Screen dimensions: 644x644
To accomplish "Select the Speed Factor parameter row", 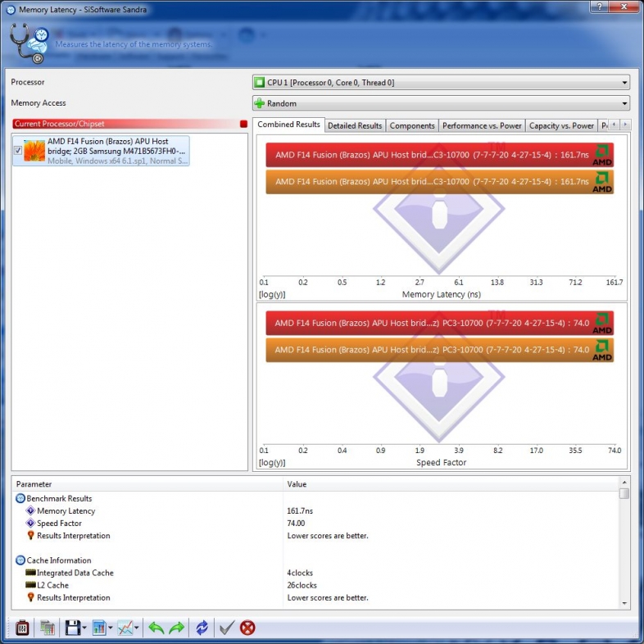I will click(x=315, y=524).
